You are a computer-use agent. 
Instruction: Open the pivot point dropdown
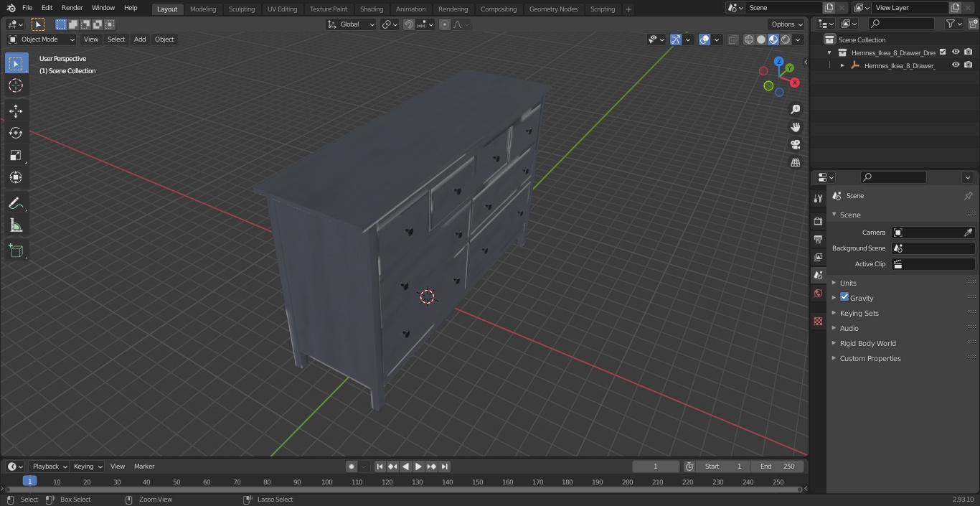tap(390, 24)
